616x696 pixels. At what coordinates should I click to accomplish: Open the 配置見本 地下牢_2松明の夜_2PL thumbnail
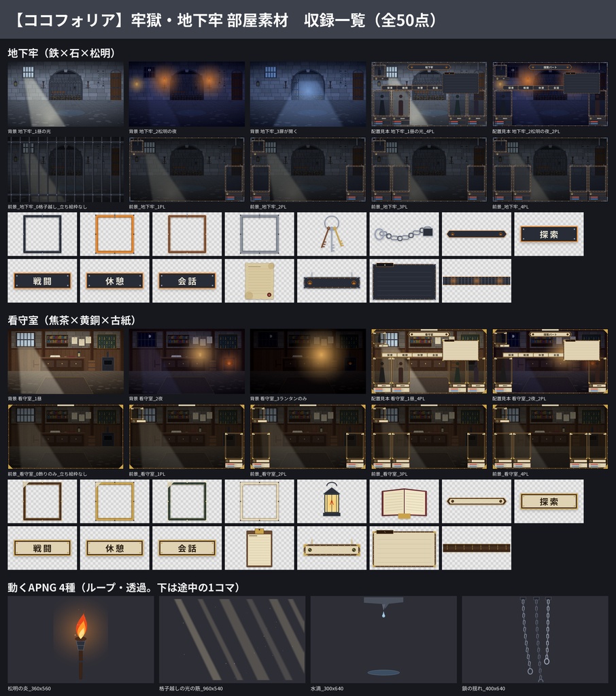pos(550,94)
